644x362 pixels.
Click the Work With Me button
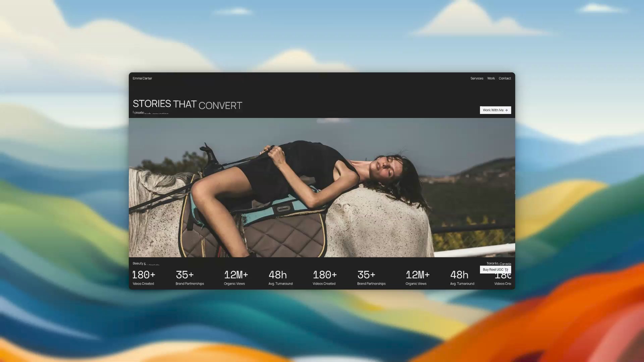[495, 110]
